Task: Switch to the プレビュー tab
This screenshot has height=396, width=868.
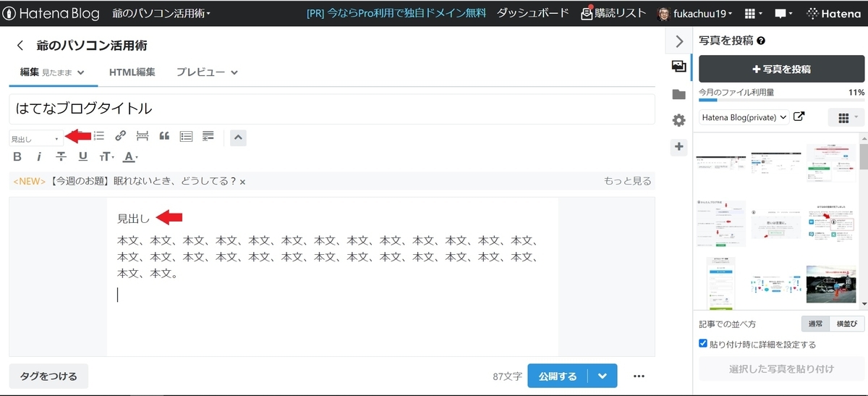Action: [208, 72]
